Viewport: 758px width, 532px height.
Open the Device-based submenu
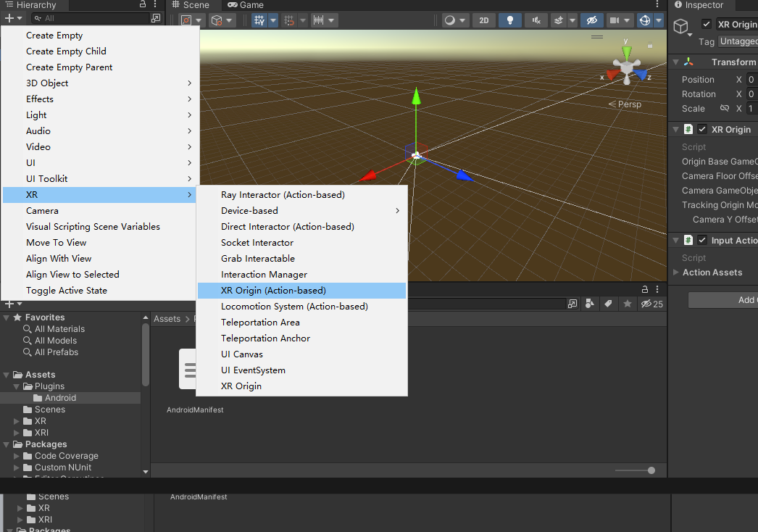(x=301, y=211)
